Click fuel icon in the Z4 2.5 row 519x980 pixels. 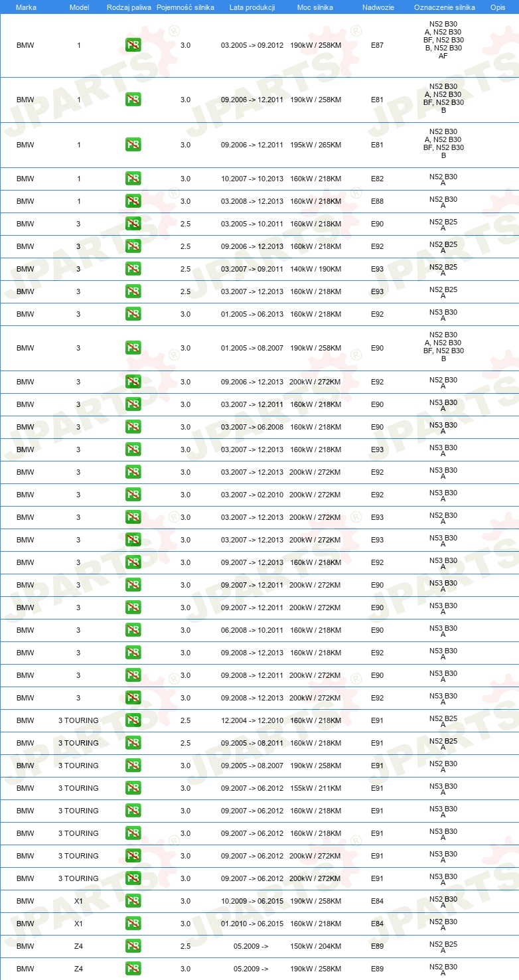(133, 946)
